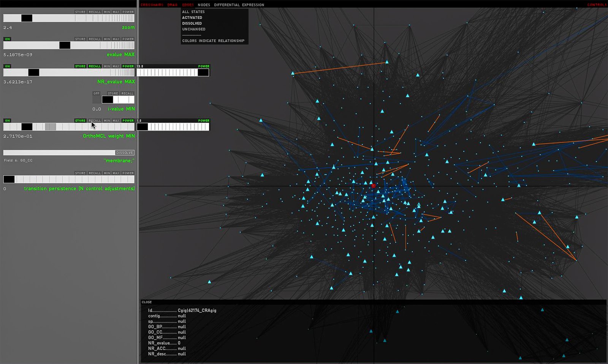Toggle green POWER on OrthoMCL weight row

click(128, 121)
